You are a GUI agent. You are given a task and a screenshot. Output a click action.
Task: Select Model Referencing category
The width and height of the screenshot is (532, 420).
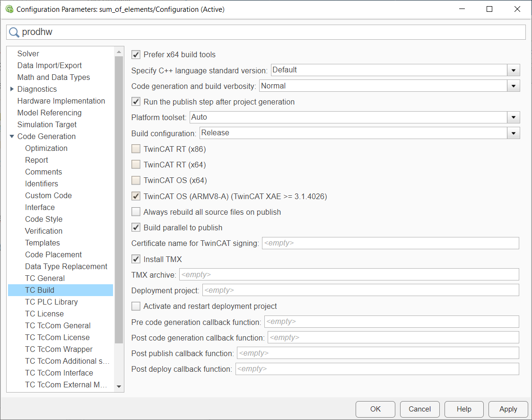click(x=50, y=113)
